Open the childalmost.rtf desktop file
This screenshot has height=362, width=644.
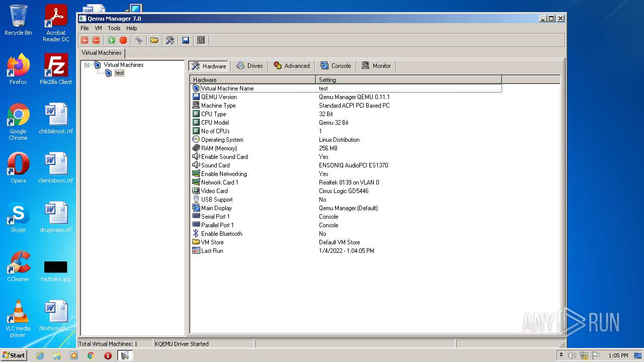(x=56, y=119)
